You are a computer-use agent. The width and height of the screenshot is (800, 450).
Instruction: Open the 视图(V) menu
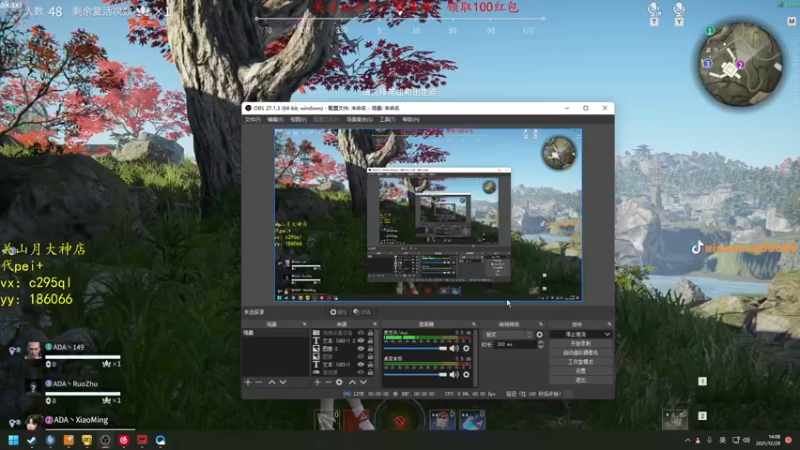[298, 119]
